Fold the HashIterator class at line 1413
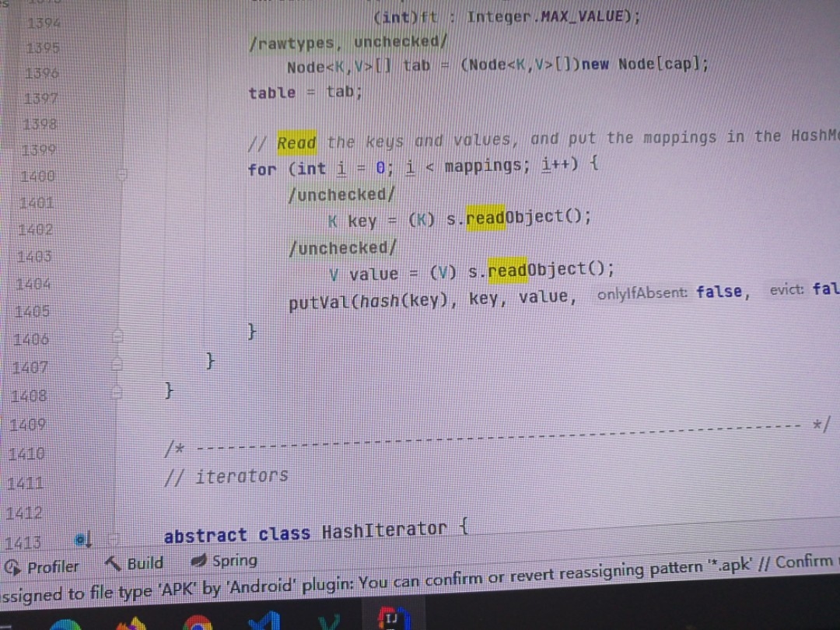Viewport: 840px width, 630px height. pyautogui.click(x=114, y=538)
